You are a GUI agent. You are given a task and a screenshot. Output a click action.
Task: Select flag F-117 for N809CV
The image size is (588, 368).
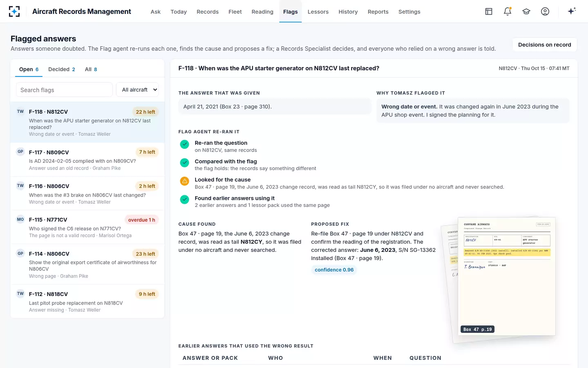(87, 160)
